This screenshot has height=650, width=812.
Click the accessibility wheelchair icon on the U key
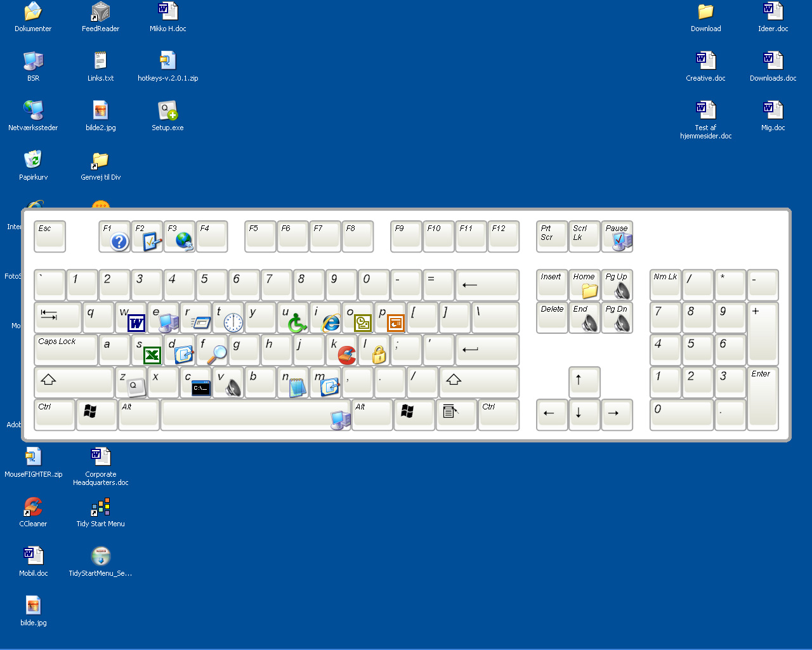(297, 323)
